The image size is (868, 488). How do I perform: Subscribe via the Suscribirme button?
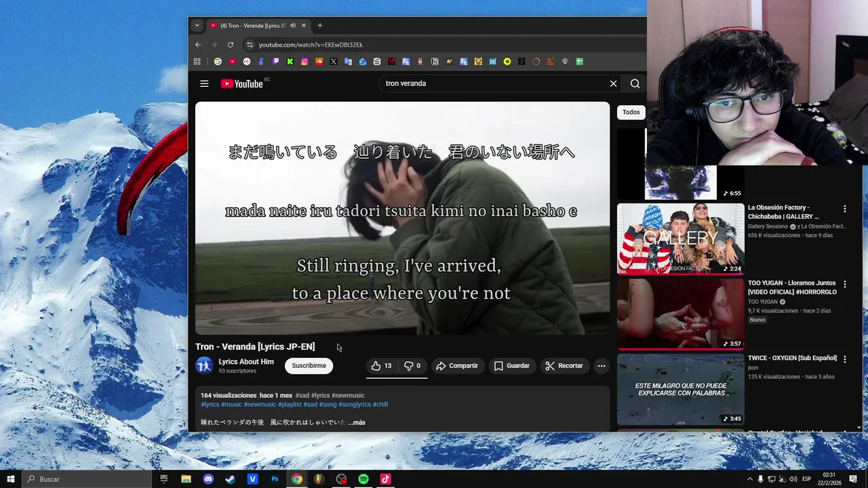[x=309, y=366]
